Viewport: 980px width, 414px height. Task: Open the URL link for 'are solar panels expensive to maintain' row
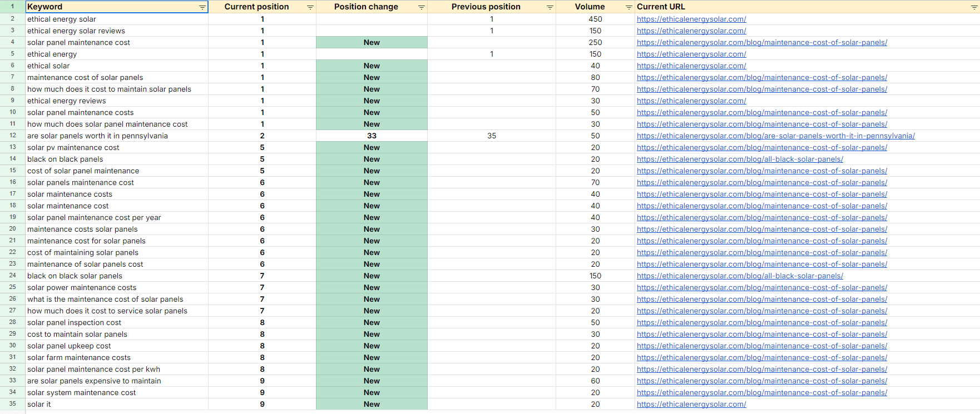click(762, 381)
